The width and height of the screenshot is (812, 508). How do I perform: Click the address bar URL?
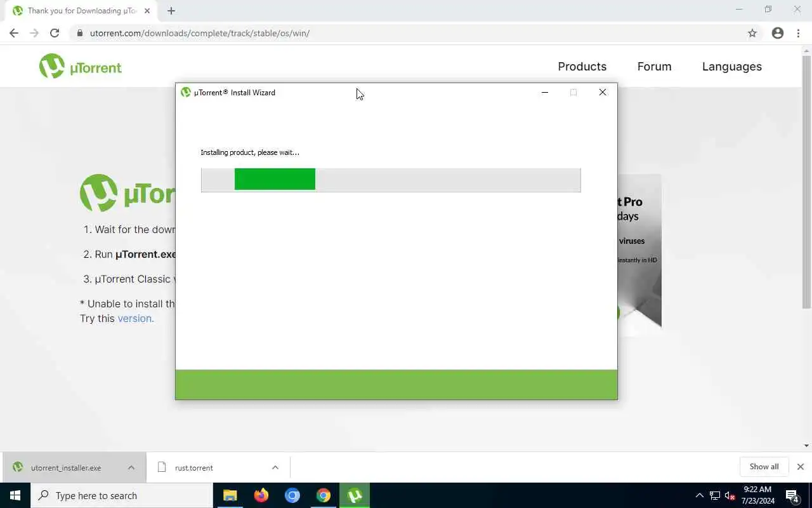tap(200, 33)
